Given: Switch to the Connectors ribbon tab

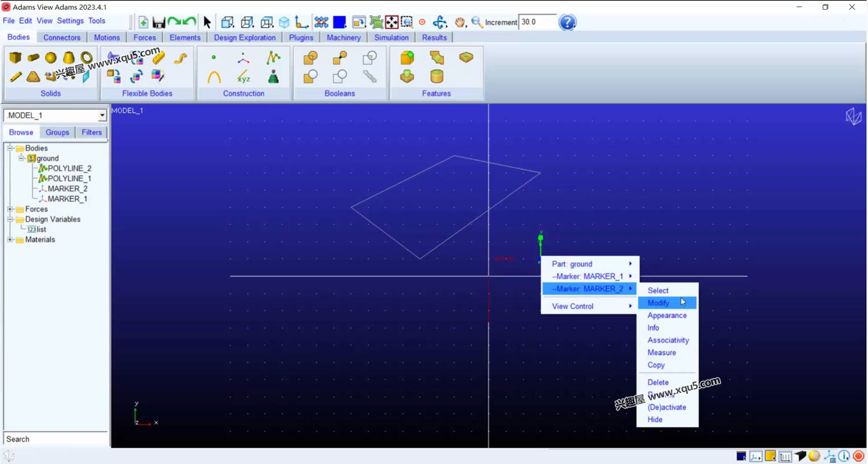Looking at the screenshot, I should (62, 38).
